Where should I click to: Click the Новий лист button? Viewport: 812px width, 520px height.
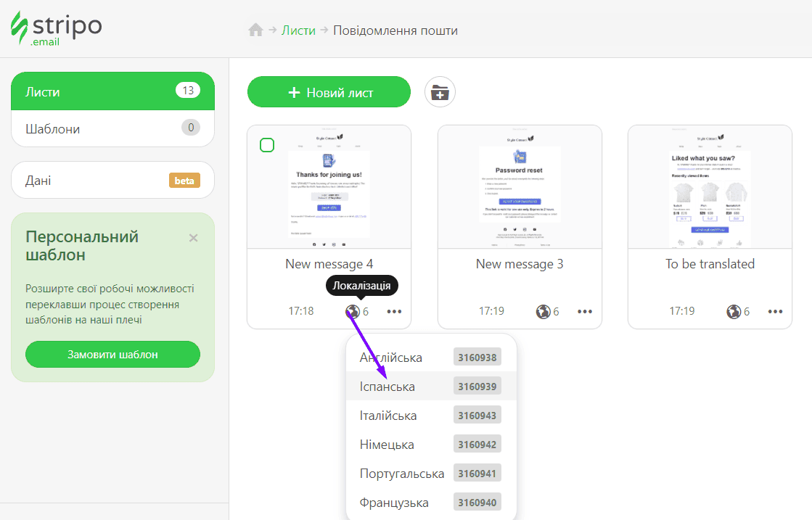pos(329,92)
